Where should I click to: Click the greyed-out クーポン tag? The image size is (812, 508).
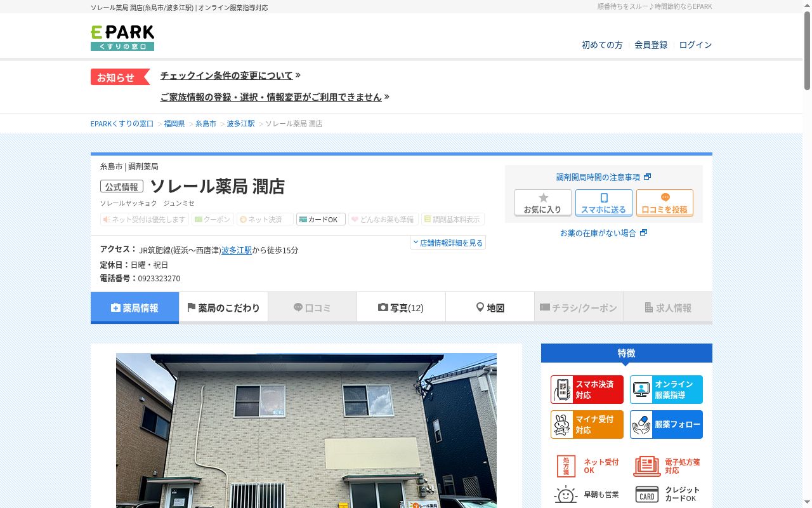[x=213, y=219]
